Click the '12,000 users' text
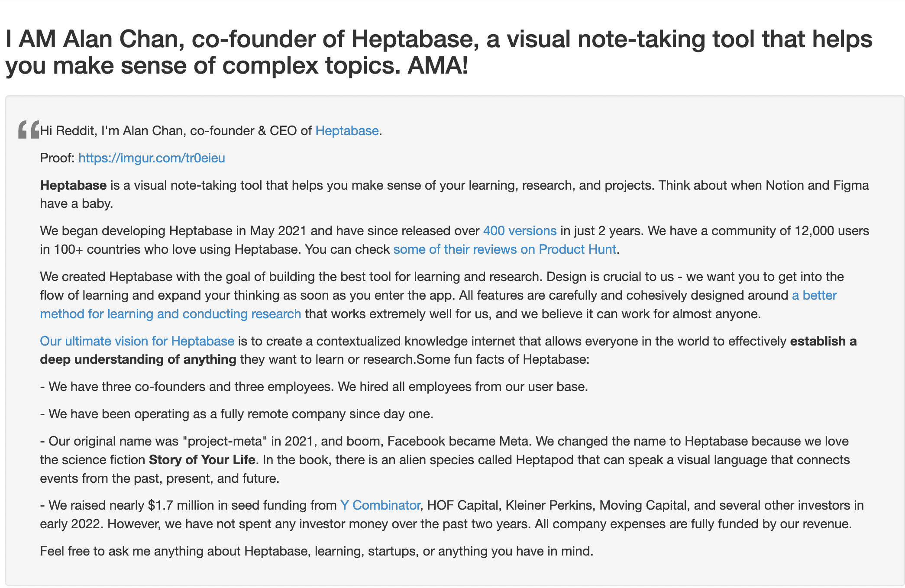 (x=831, y=231)
